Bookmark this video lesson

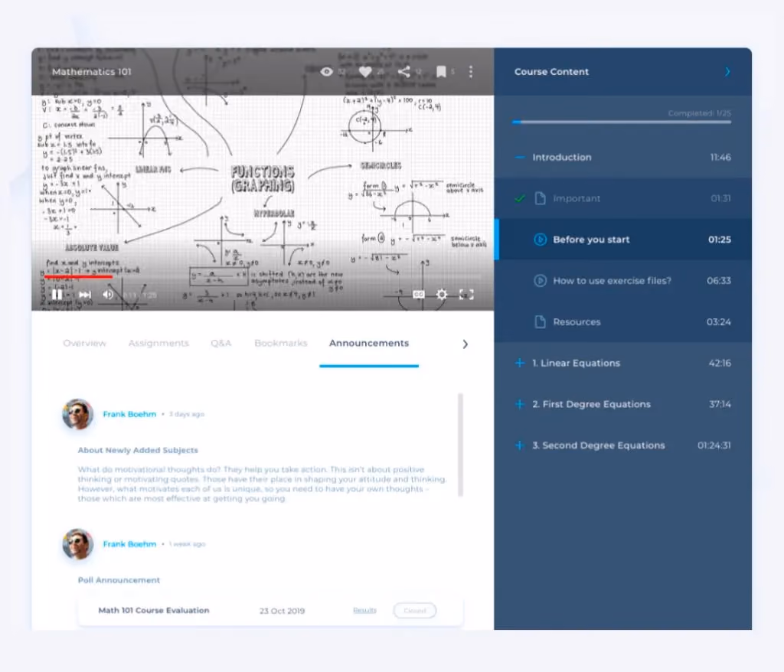pos(441,71)
